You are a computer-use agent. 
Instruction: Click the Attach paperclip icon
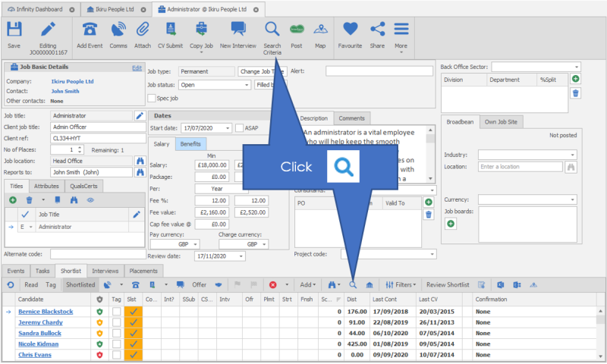143,32
